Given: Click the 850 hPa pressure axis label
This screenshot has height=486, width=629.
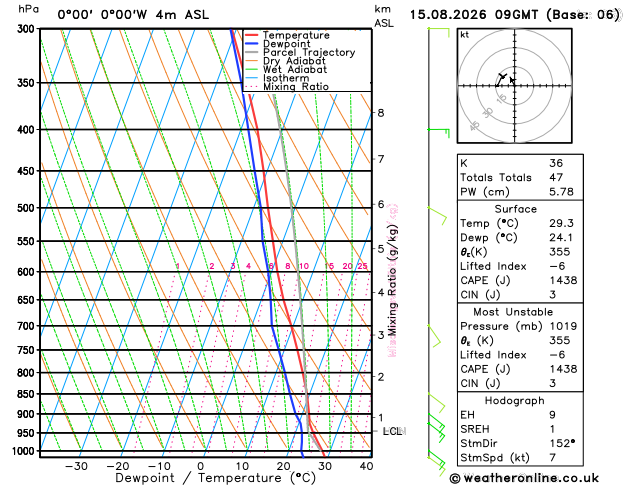Looking at the screenshot, I should point(28,394).
